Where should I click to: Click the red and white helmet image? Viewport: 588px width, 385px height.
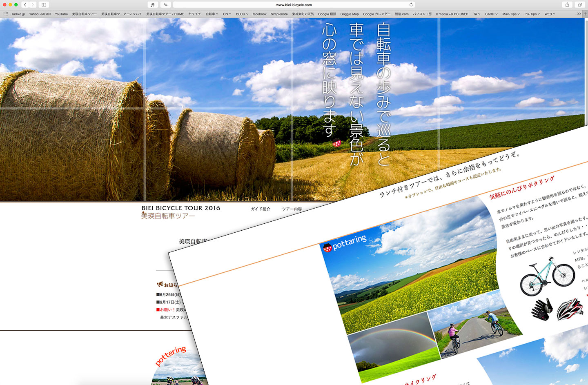570,309
